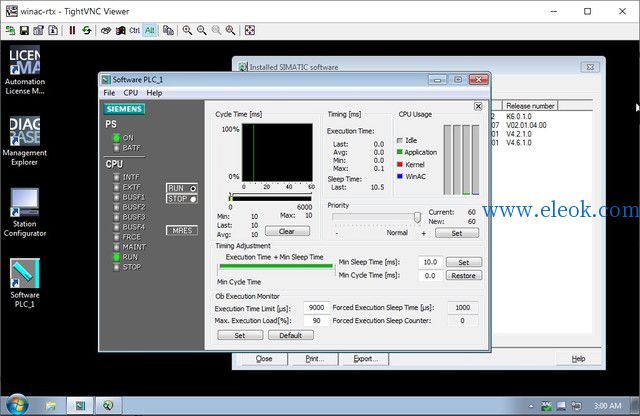
Task: Click the MRES memory reset button
Action: click(x=182, y=231)
